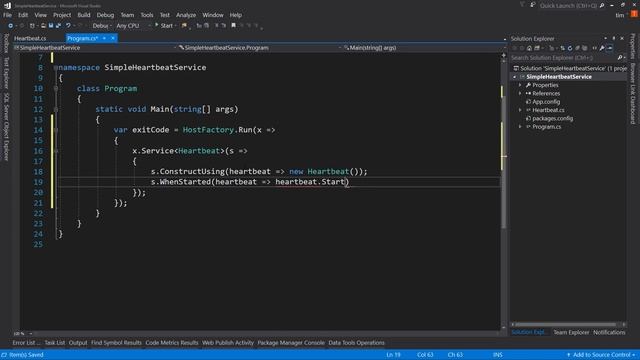This screenshot has width=640, height=360.
Task: Click the Save All toolbar icon
Action: 58,26
